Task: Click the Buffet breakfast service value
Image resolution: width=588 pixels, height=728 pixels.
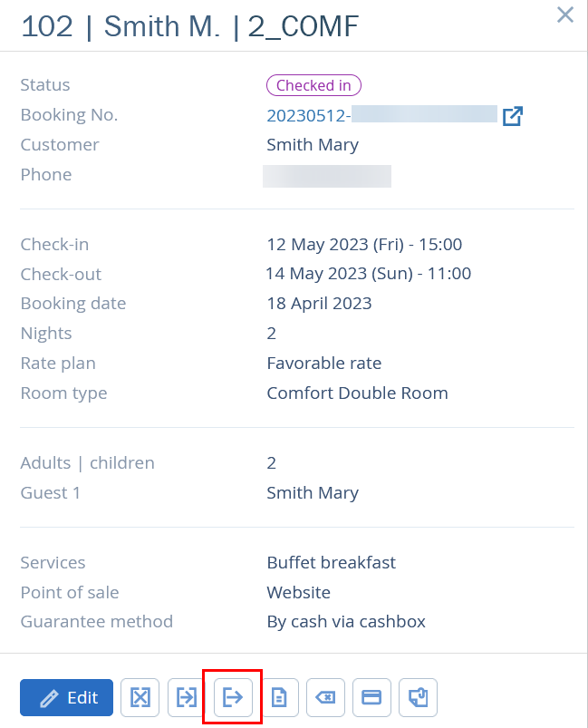Action: (x=331, y=563)
